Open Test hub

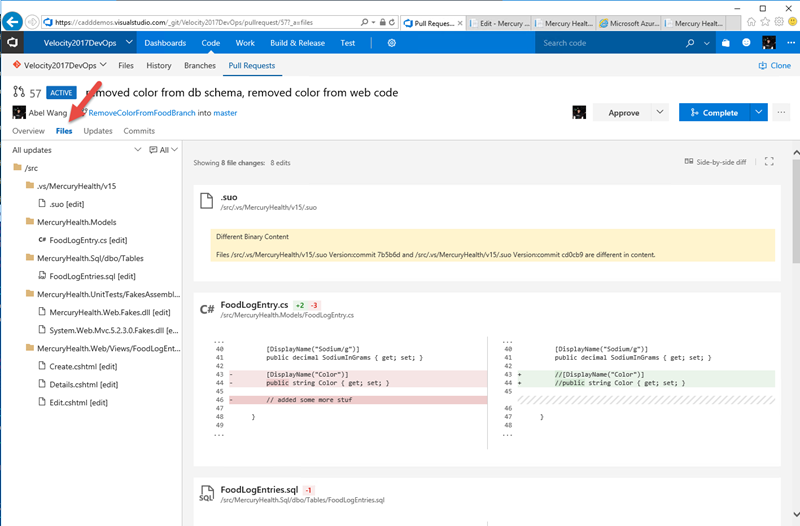click(x=347, y=43)
